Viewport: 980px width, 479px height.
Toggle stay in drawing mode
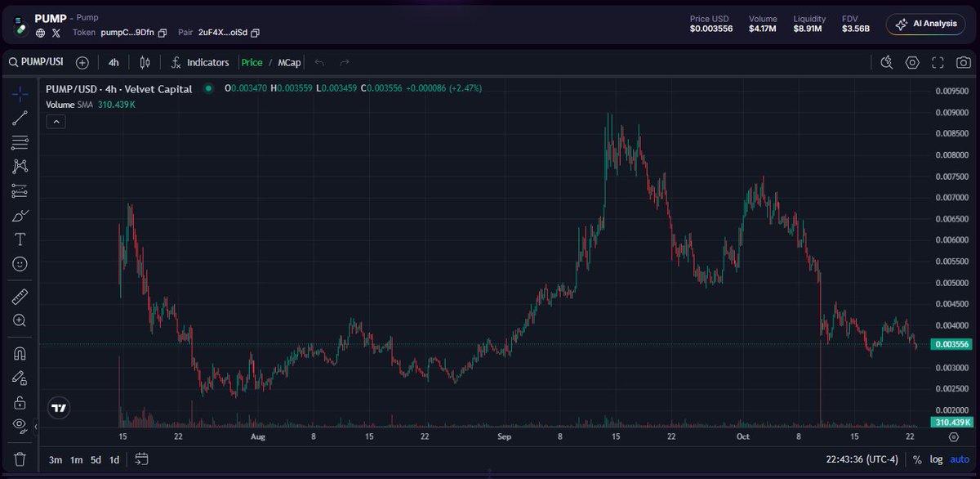[x=20, y=378]
